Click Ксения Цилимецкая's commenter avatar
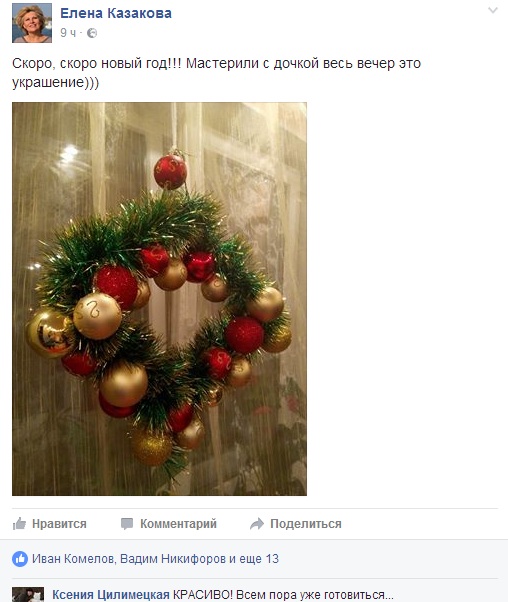 point(28,594)
